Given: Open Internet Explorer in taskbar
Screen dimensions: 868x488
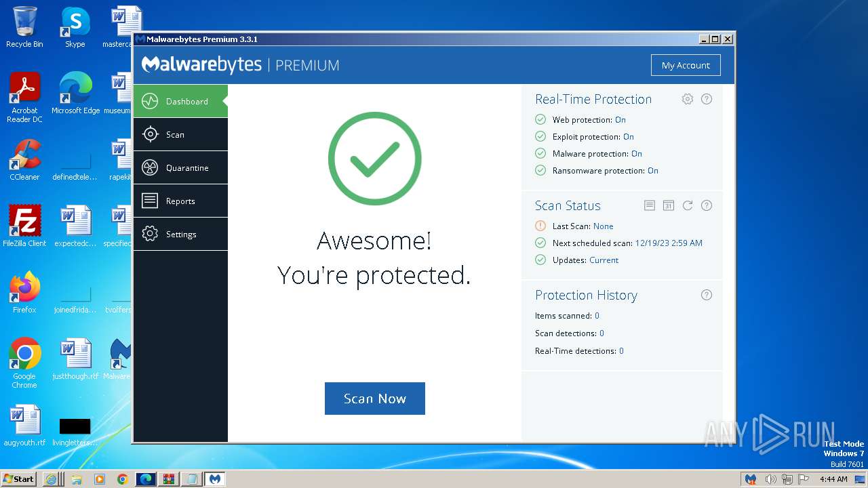Looking at the screenshot, I should [51, 479].
